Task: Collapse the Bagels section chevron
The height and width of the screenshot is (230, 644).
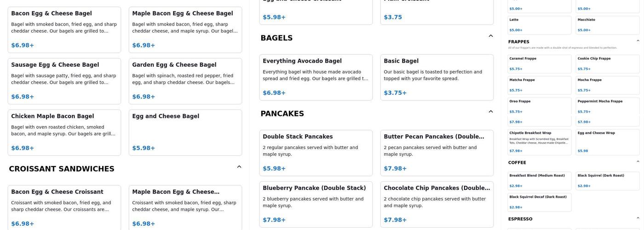Action: (x=491, y=36)
